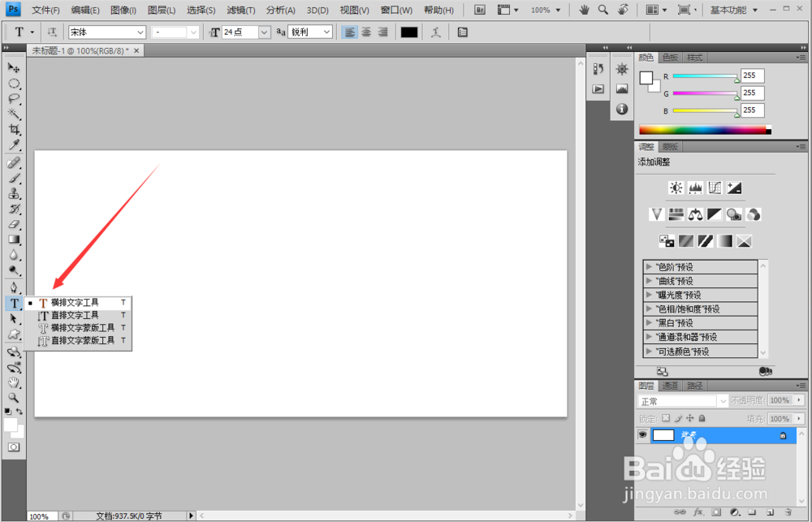Select the Path Selection tool
This screenshot has width=812, height=522.
(x=14, y=319)
